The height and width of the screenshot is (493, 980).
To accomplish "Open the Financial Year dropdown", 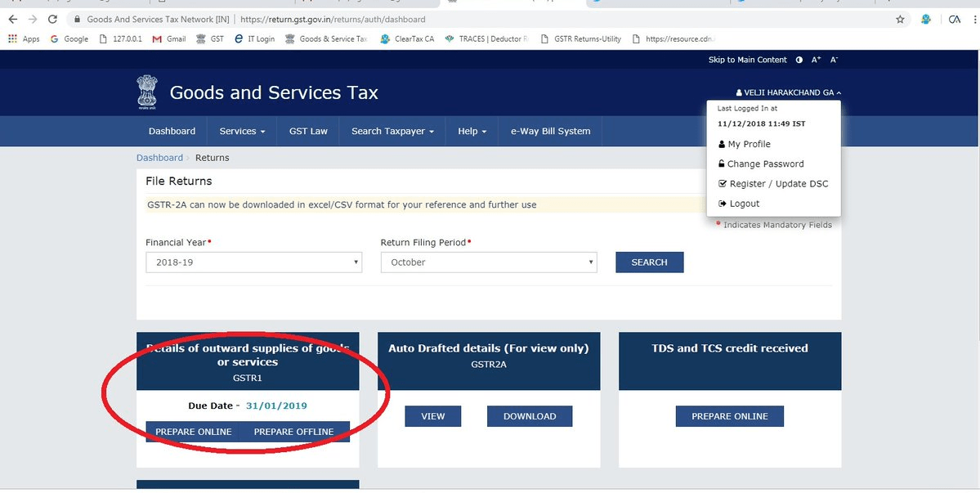I will pyautogui.click(x=253, y=262).
